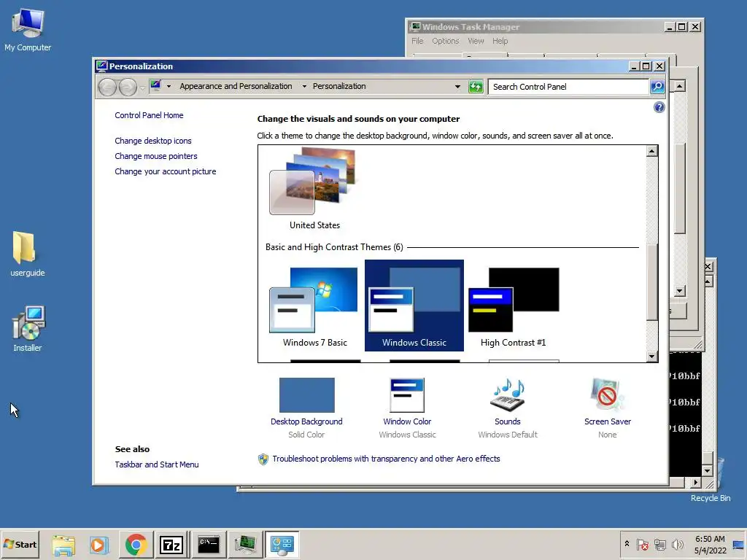This screenshot has height=560, width=747.
Task: Click Appearance and Personalization breadcrumb
Action: [236, 86]
